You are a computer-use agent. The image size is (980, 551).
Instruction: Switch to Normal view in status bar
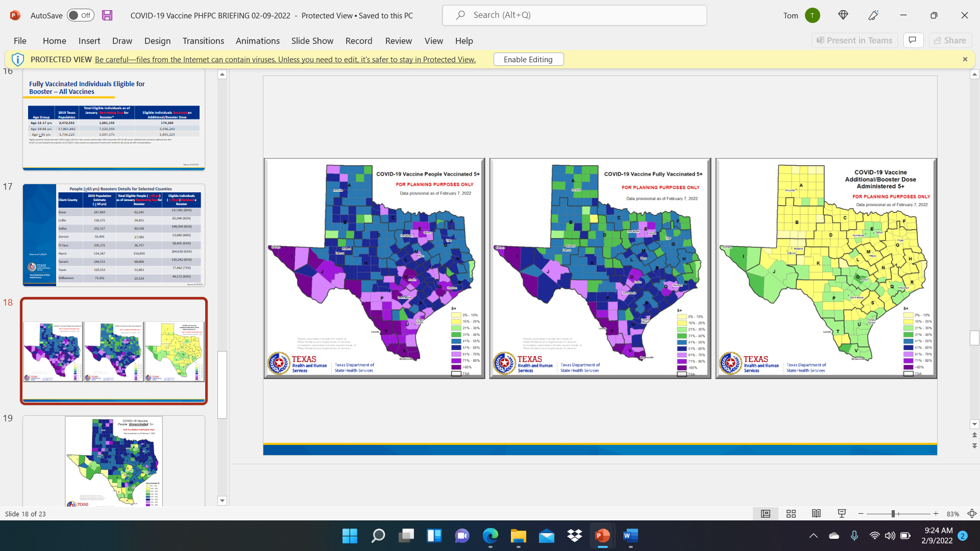[766, 514]
